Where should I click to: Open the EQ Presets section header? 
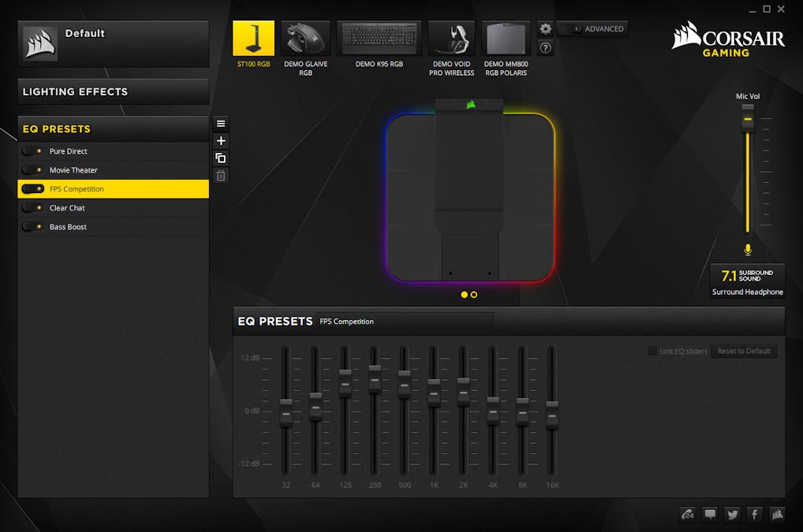click(113, 129)
